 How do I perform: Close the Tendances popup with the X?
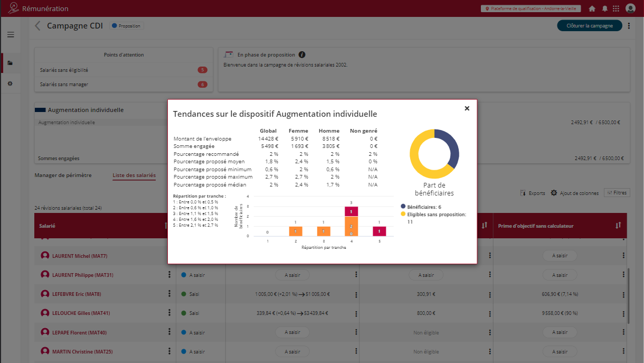point(467,108)
